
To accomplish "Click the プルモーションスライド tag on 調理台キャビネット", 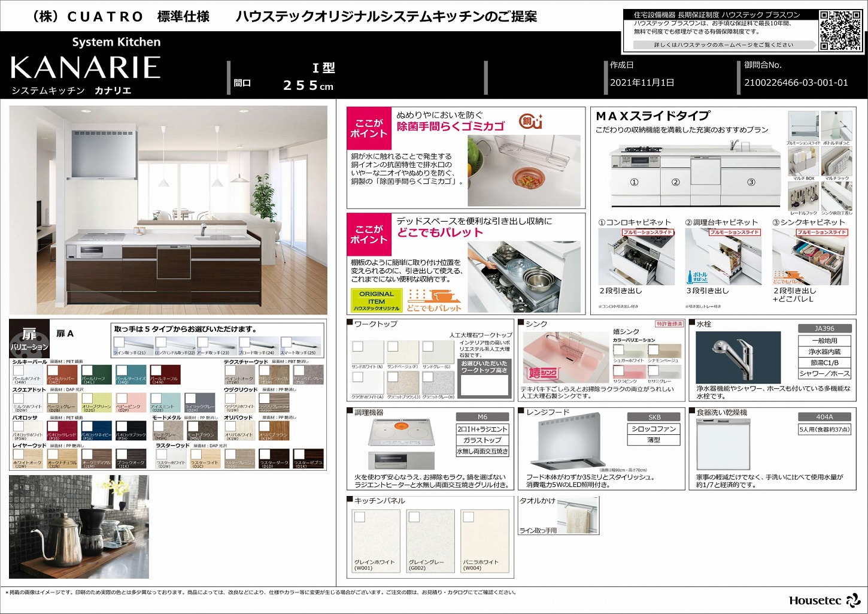I will pos(735,232).
